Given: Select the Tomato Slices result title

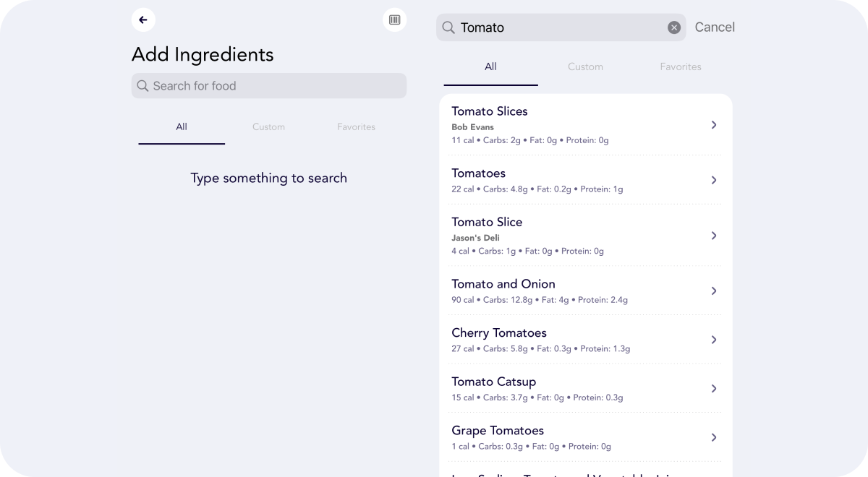Looking at the screenshot, I should pyautogui.click(x=490, y=111).
